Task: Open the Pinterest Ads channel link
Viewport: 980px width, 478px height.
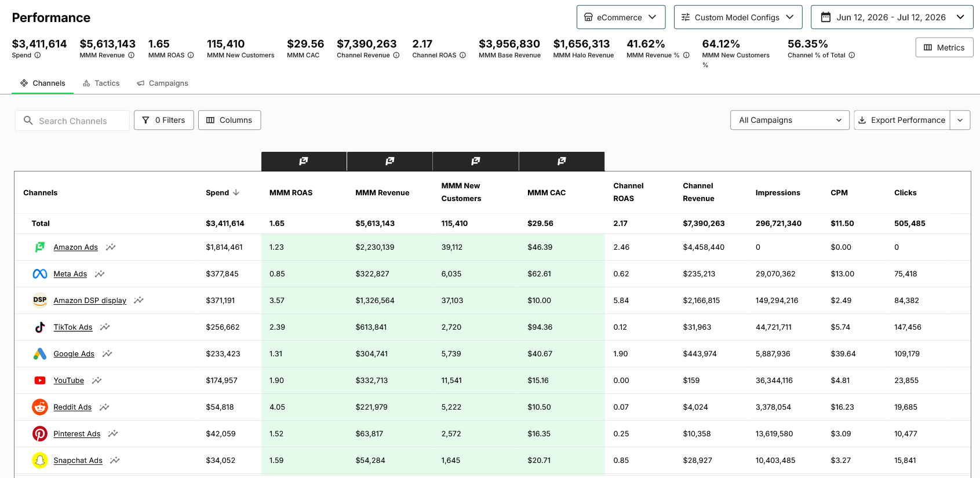Action: coord(77,434)
